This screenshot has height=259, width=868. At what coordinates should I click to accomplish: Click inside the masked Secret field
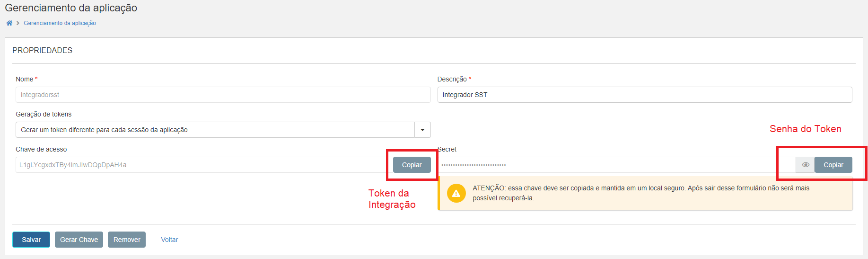615,165
